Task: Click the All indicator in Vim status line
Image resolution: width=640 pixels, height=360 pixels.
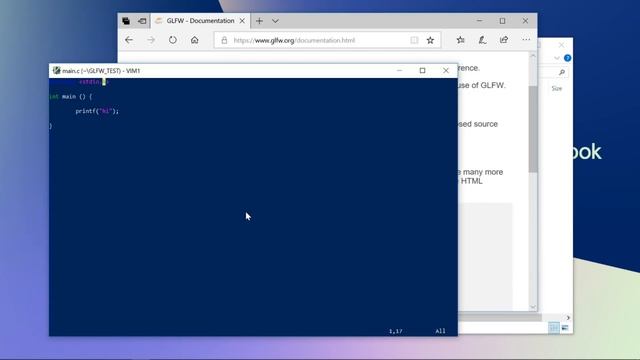Action: [440, 331]
